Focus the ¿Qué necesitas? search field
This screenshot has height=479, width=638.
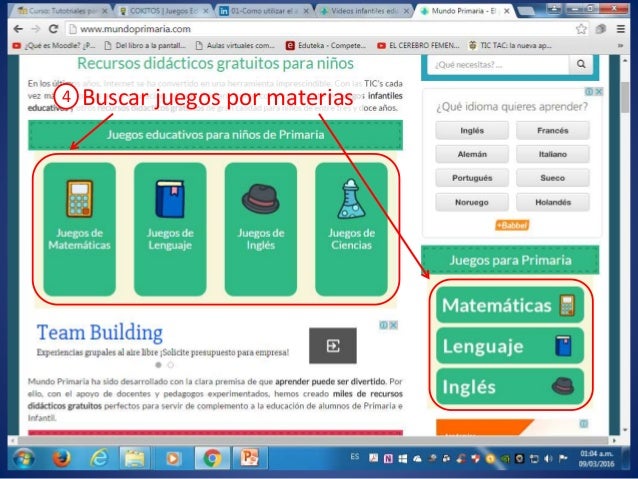click(498, 64)
